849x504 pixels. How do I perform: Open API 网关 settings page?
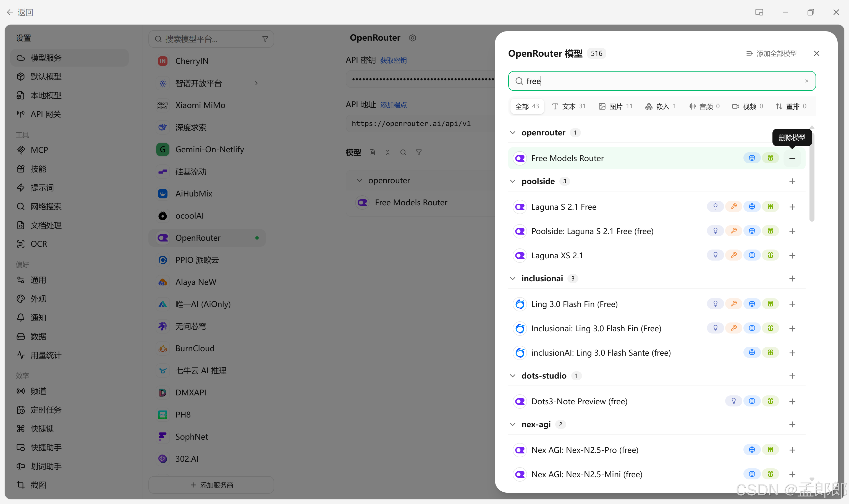pyautogui.click(x=70, y=114)
